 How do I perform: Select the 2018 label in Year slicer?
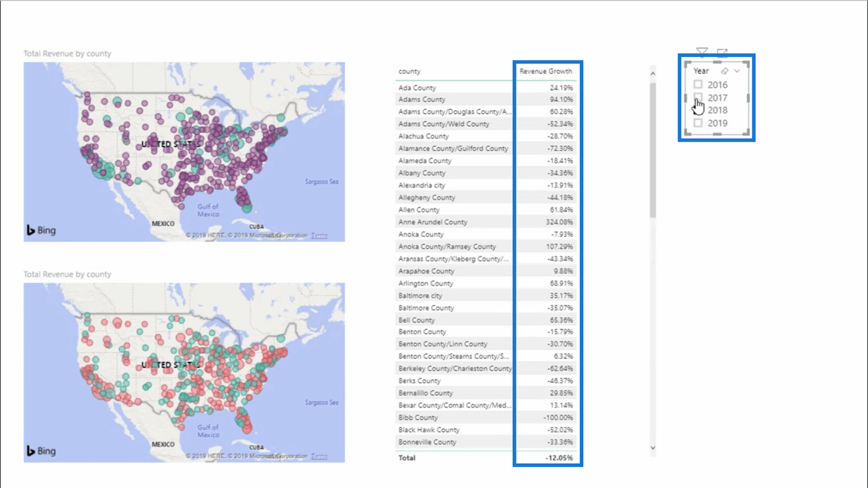pyautogui.click(x=717, y=110)
